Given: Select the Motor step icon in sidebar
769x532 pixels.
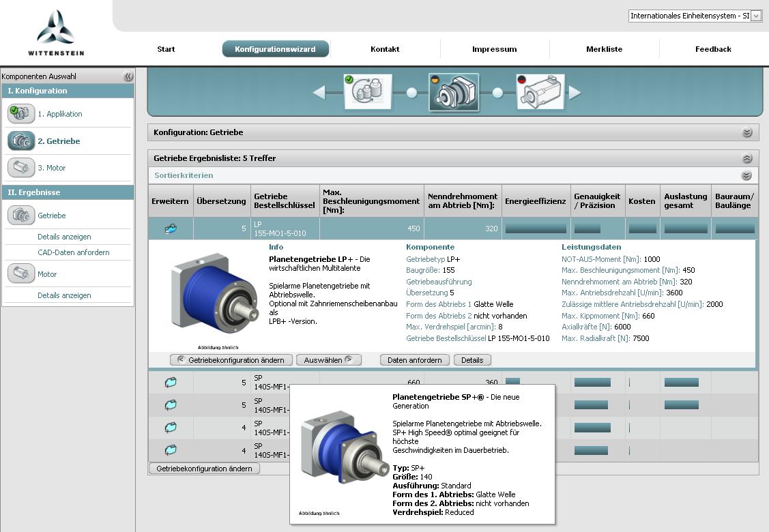Looking at the screenshot, I should [21, 168].
